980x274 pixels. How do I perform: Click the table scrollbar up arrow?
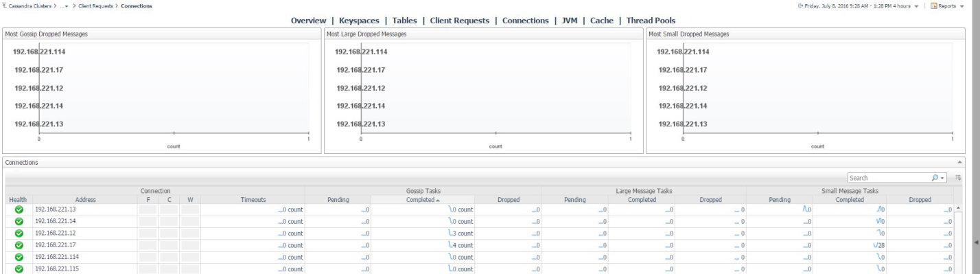(957, 208)
